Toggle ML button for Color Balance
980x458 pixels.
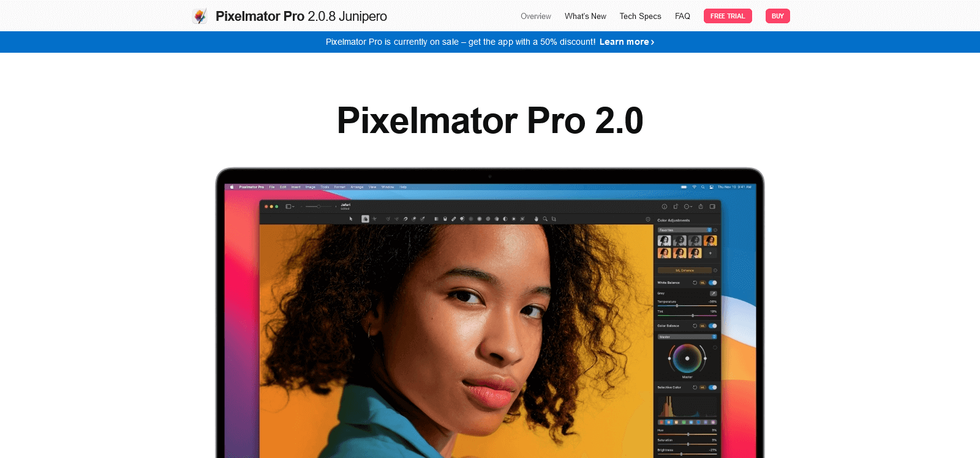(703, 326)
